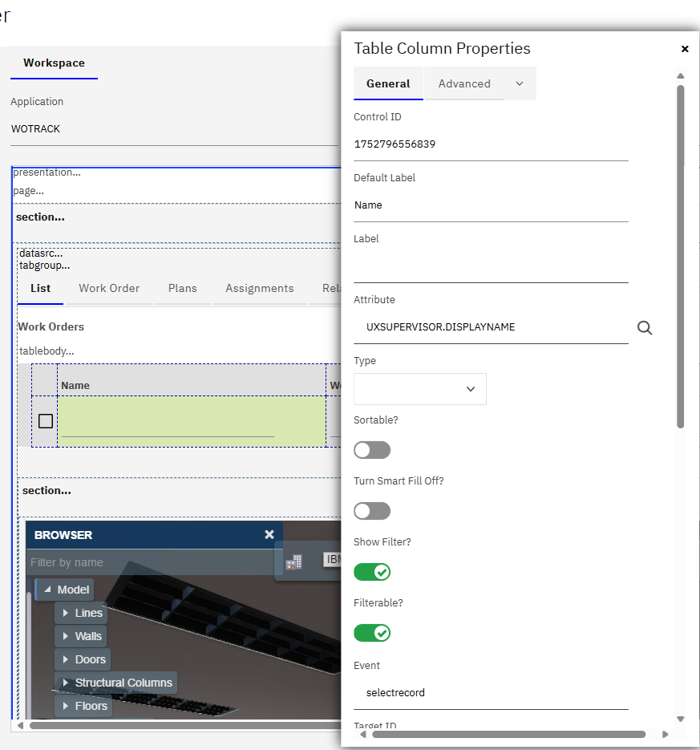Toggle the Sortable switch
The width and height of the screenshot is (700, 750).
[372, 450]
